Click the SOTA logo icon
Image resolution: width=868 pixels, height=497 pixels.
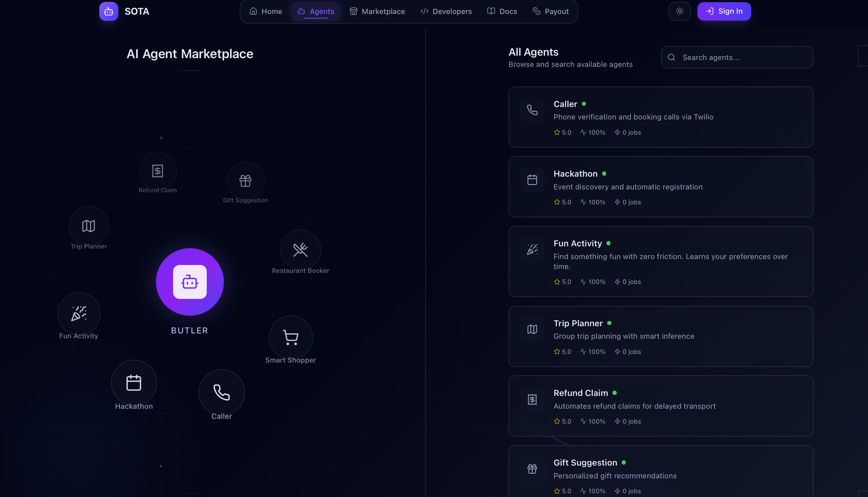click(109, 11)
